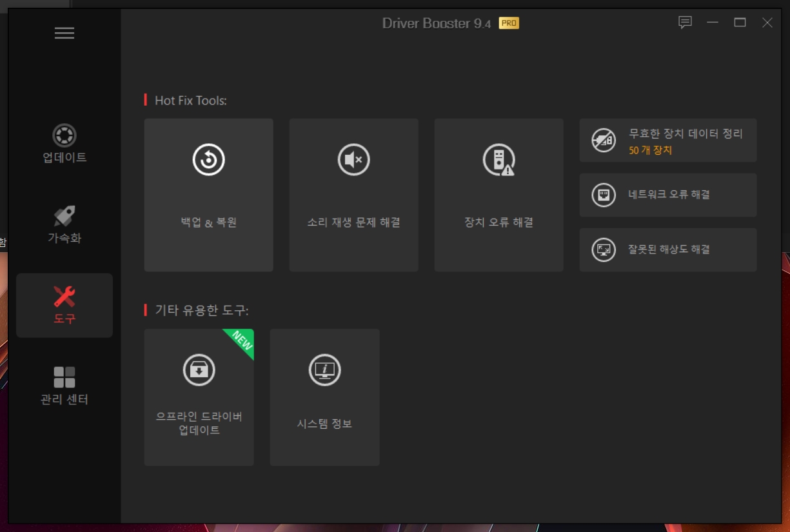The height and width of the screenshot is (532, 790).
Task: Go to the 업데이트 tab label
Action: tap(64, 157)
